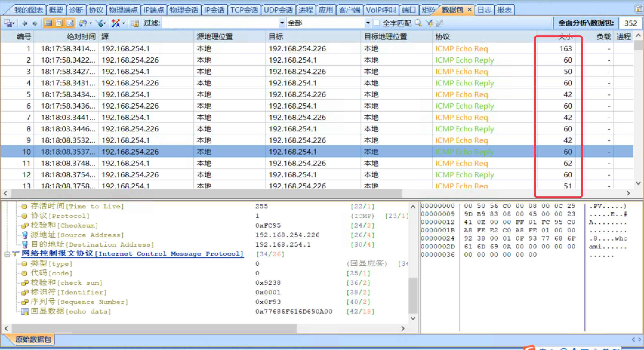Click the Chinese/ASCII encoding icon
Image resolution: width=644 pixels, height=350 pixels.
click(x=115, y=23)
